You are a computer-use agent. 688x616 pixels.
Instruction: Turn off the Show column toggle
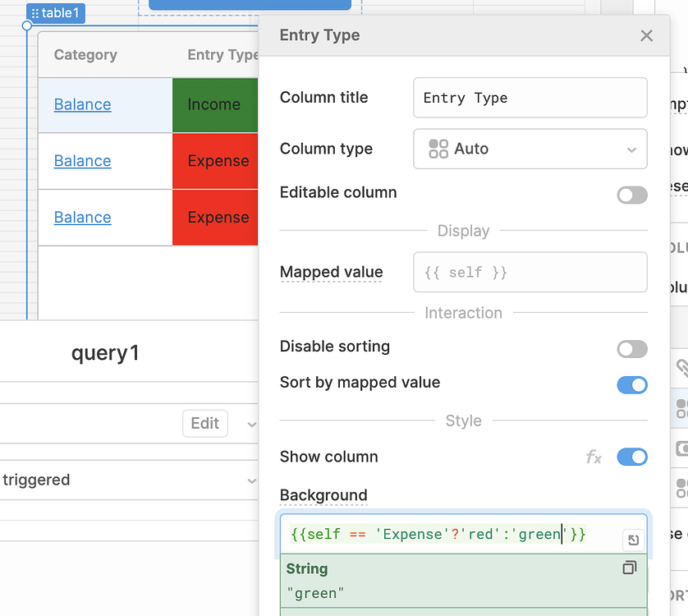pos(631,457)
